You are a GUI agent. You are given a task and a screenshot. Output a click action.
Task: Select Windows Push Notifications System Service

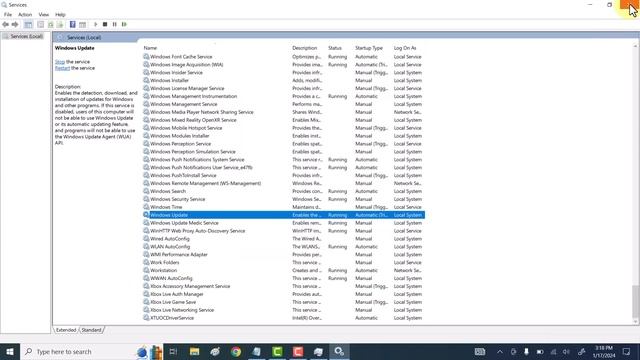pyautogui.click(x=284, y=160)
